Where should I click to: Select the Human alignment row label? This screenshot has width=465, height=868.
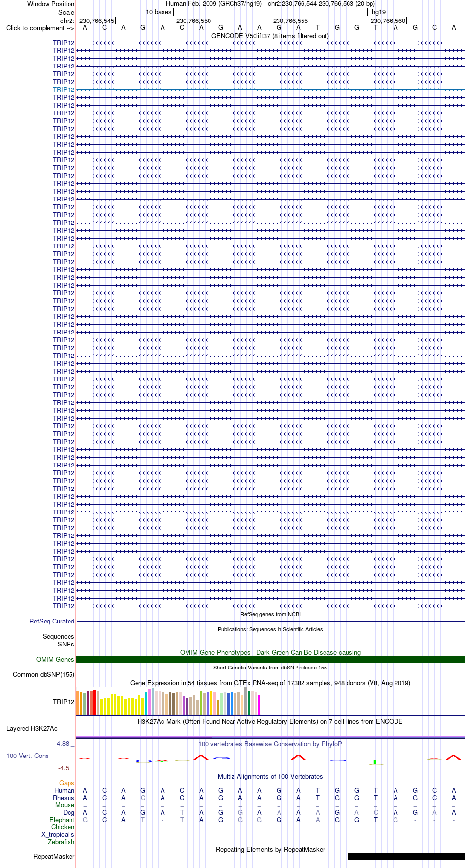(64, 791)
